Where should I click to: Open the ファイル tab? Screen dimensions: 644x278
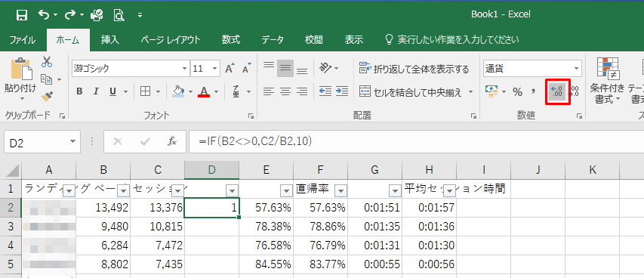(22, 40)
